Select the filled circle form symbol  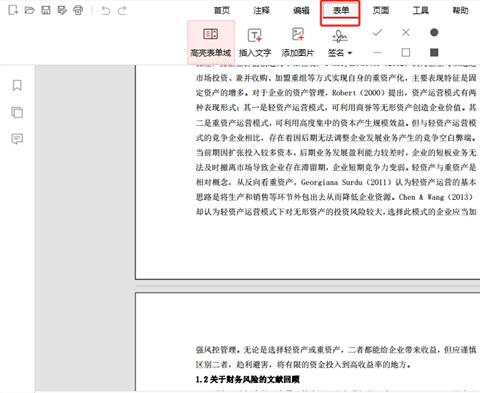[x=434, y=32]
